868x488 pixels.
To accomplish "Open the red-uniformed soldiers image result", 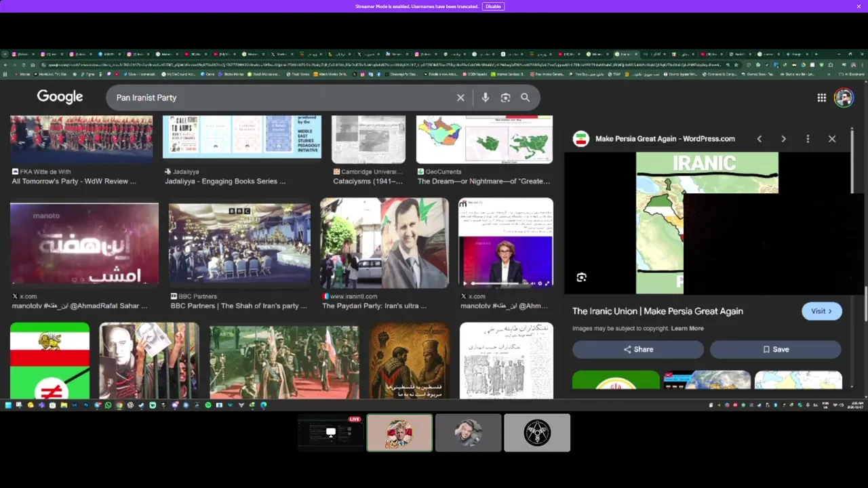I will point(81,139).
